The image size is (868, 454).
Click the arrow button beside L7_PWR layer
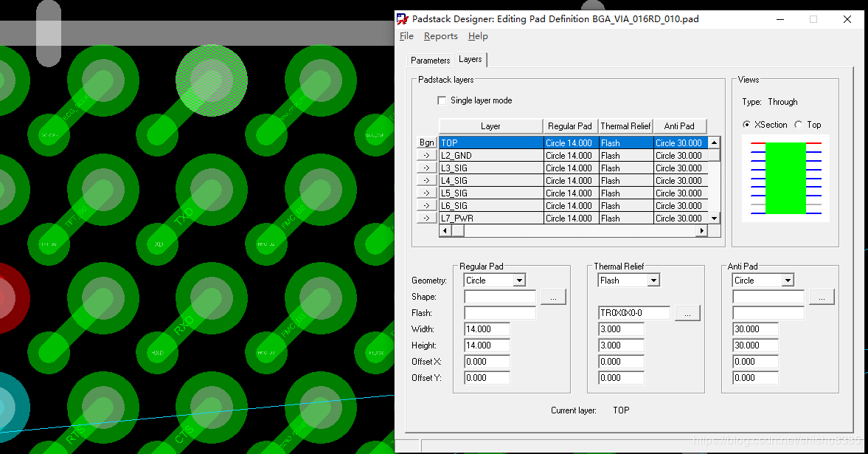click(x=427, y=219)
